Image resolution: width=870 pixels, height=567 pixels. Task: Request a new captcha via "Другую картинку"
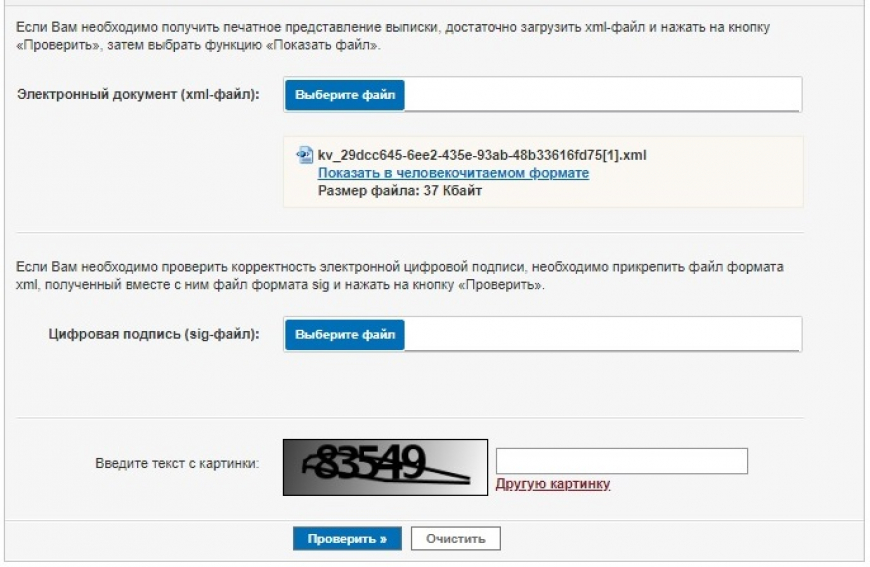553,484
